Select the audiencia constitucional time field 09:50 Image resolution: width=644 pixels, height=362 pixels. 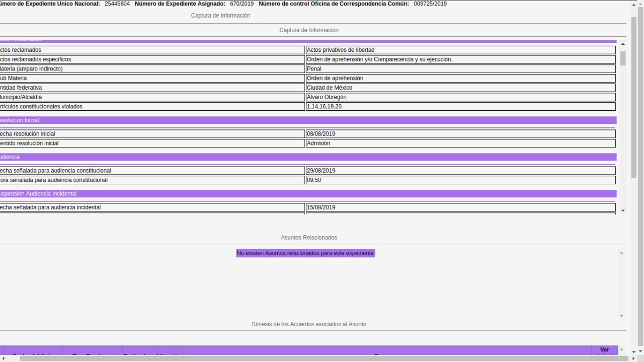coord(460,180)
